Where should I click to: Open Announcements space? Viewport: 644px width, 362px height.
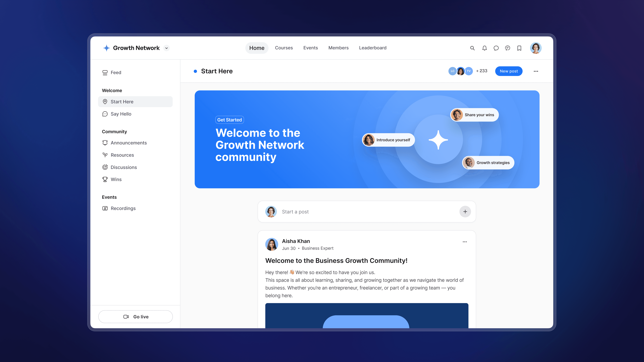(135, 143)
